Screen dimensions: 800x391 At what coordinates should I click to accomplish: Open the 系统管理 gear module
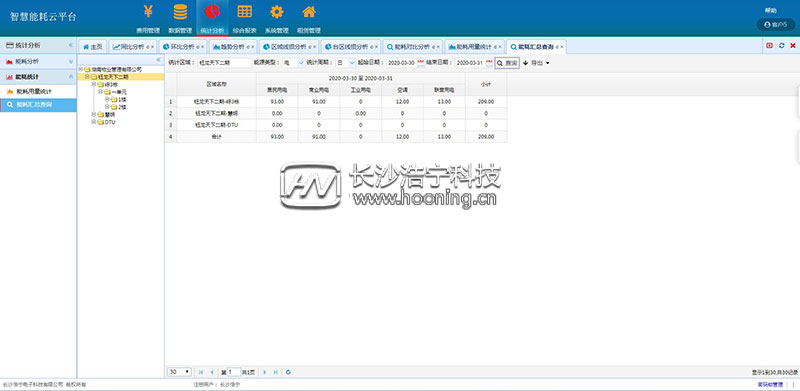click(277, 18)
